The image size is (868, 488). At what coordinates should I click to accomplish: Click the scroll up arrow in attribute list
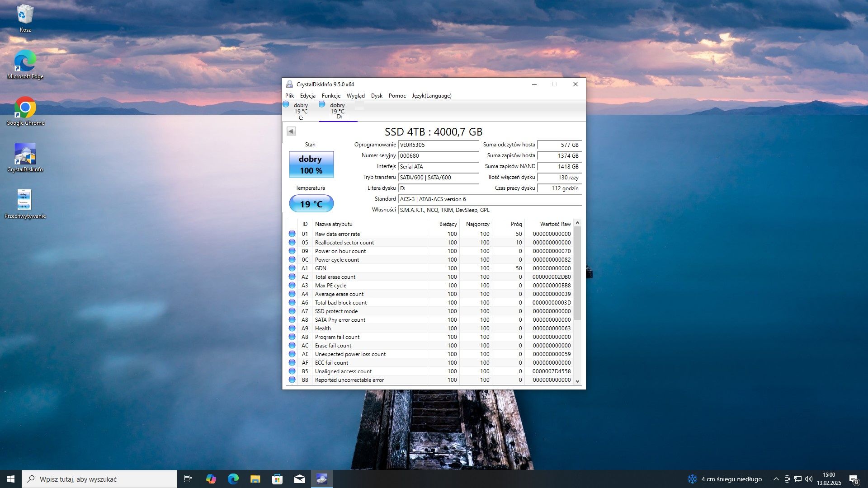pyautogui.click(x=577, y=223)
